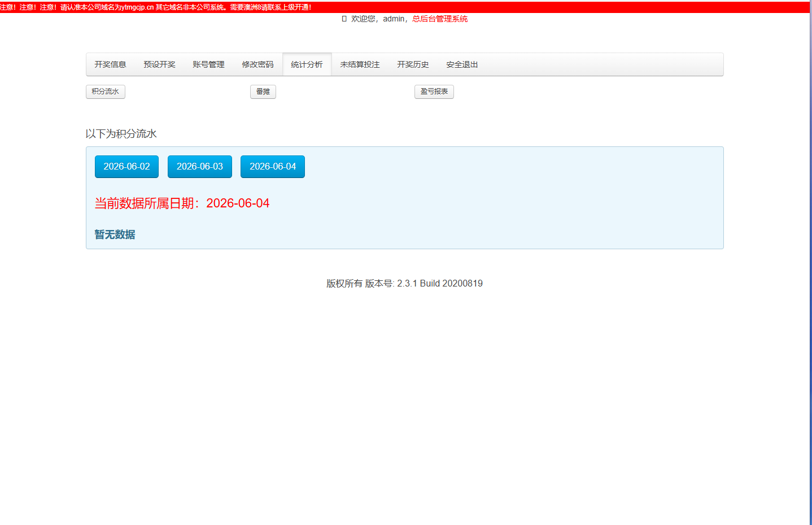Open 账号管理 tab
The width and height of the screenshot is (812, 525).
point(208,64)
